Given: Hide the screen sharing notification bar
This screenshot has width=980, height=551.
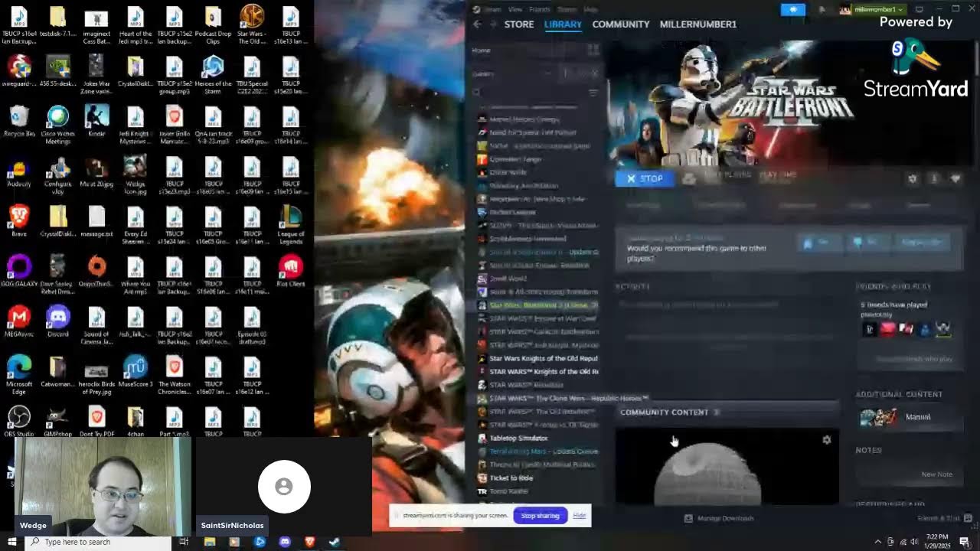Looking at the screenshot, I should click(580, 515).
